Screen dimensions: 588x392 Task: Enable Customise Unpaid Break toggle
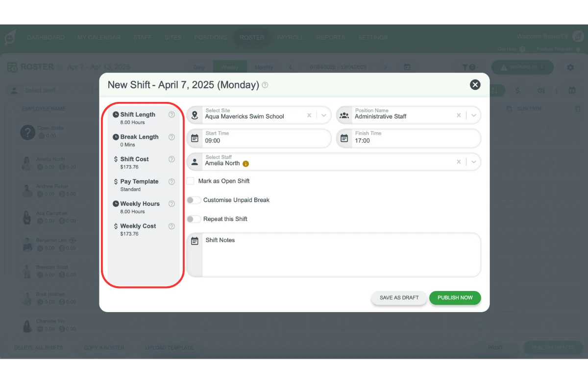coord(194,200)
